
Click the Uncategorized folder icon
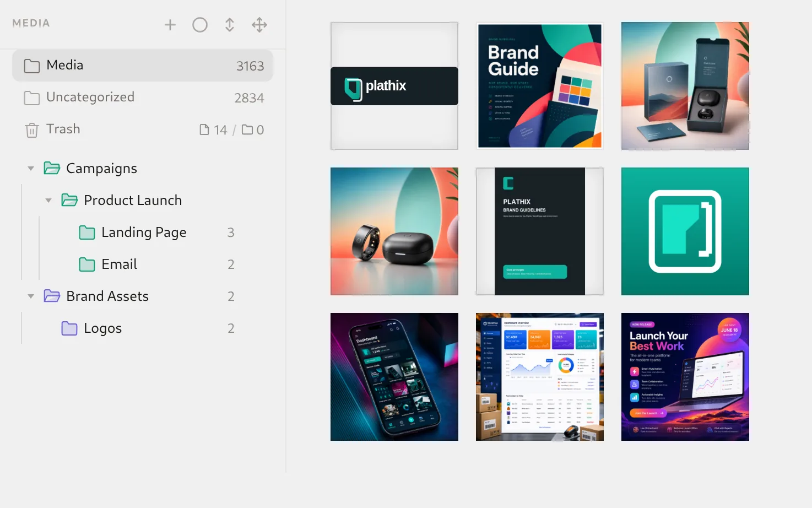32,98
